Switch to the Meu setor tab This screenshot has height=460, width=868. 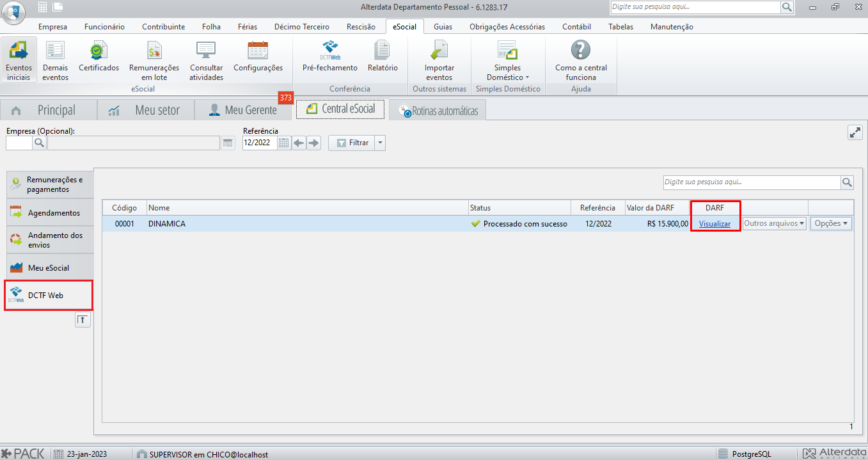(145, 110)
